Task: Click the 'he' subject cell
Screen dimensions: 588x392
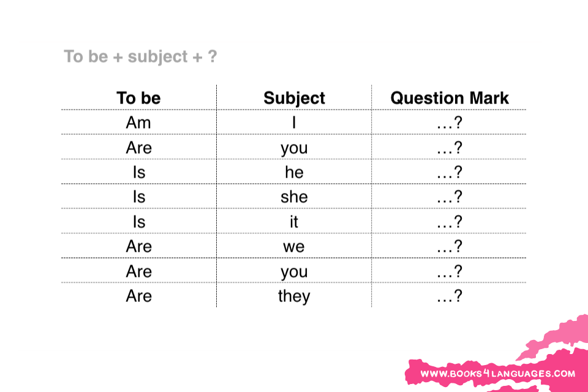Action: [x=294, y=172]
